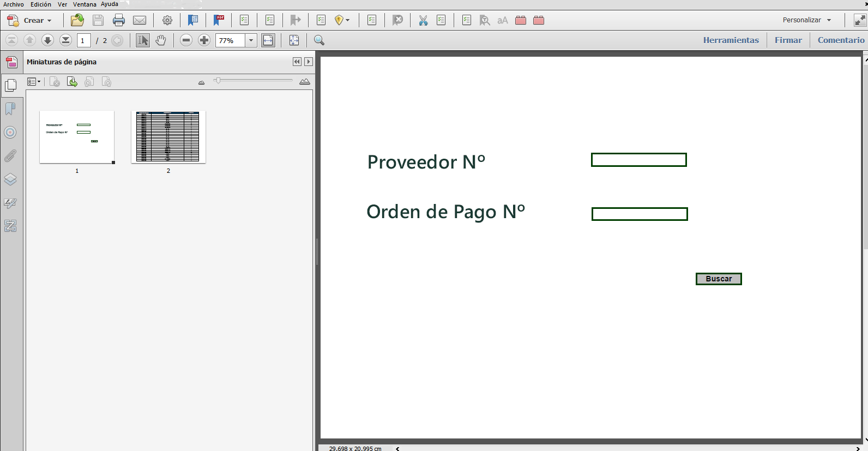
Task: Jump to the last page
Action: coord(65,40)
